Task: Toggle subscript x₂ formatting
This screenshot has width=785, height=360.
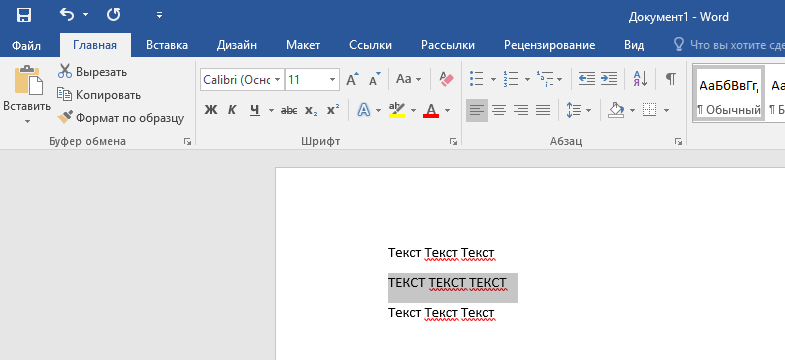Action: (311, 111)
